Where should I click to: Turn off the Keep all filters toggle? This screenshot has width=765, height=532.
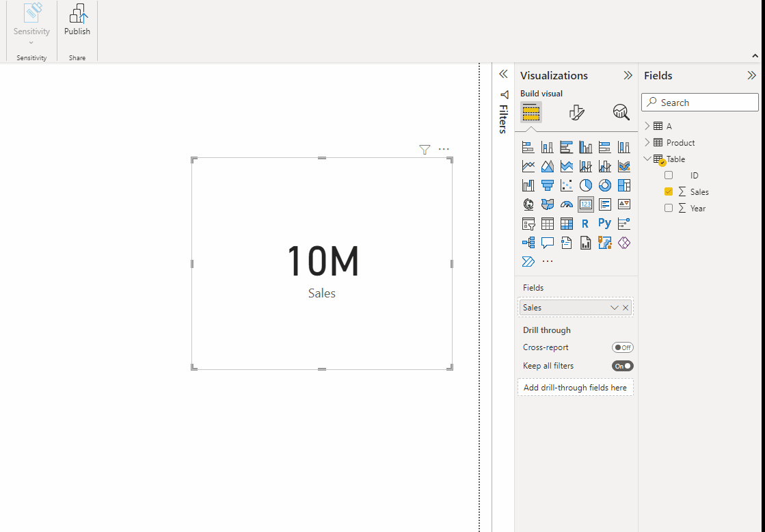click(x=623, y=366)
